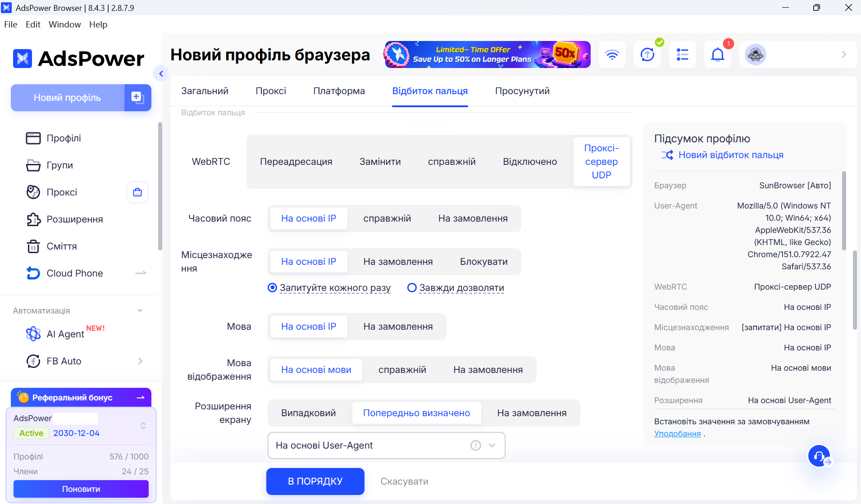Click the referral bonus arrow
This screenshot has width=861, height=504.
pyautogui.click(x=141, y=398)
